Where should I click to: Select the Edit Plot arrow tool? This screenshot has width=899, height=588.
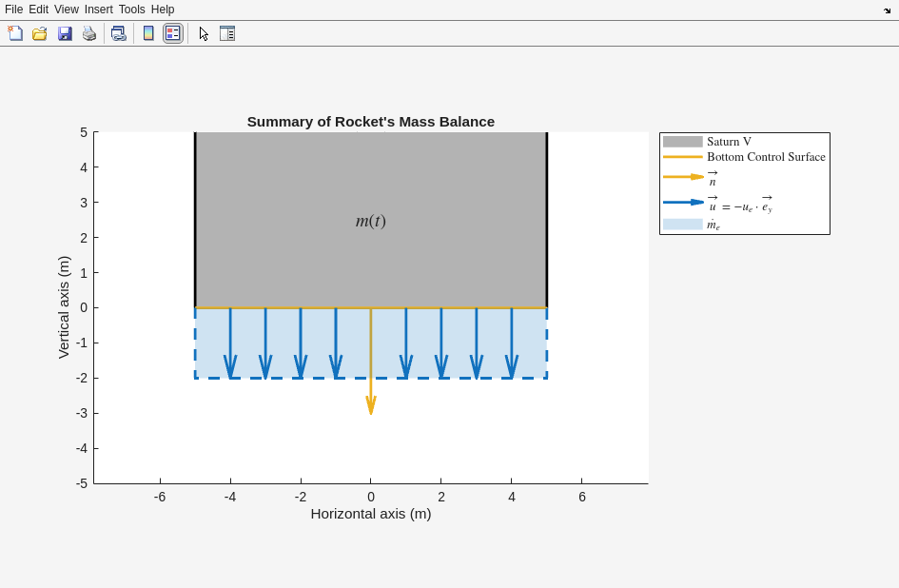(204, 33)
